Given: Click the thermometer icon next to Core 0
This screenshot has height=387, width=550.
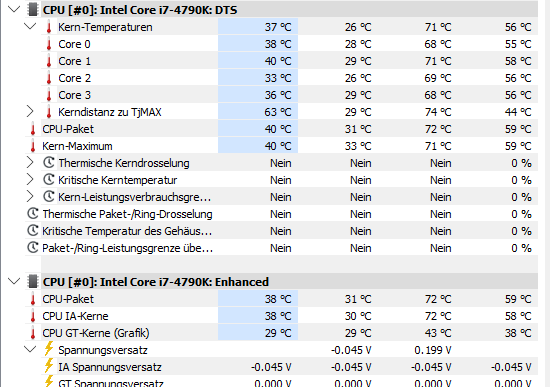Looking at the screenshot, I should coord(49,45).
